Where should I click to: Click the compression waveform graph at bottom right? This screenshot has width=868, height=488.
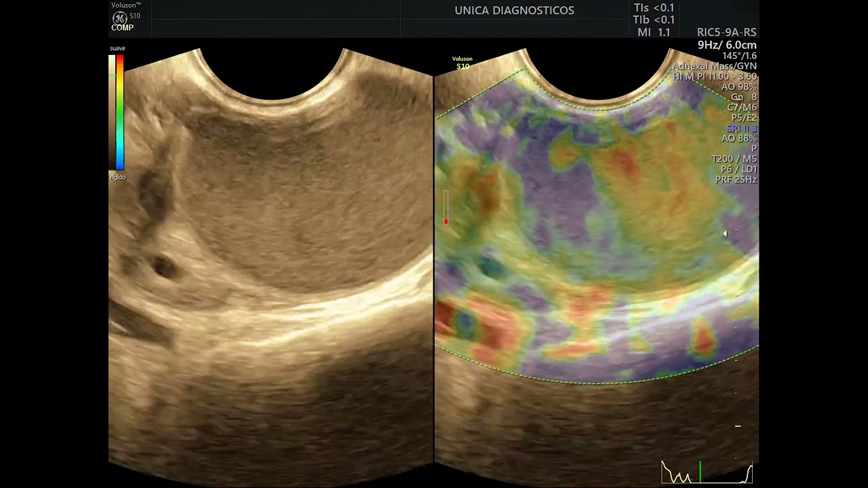pos(707,472)
